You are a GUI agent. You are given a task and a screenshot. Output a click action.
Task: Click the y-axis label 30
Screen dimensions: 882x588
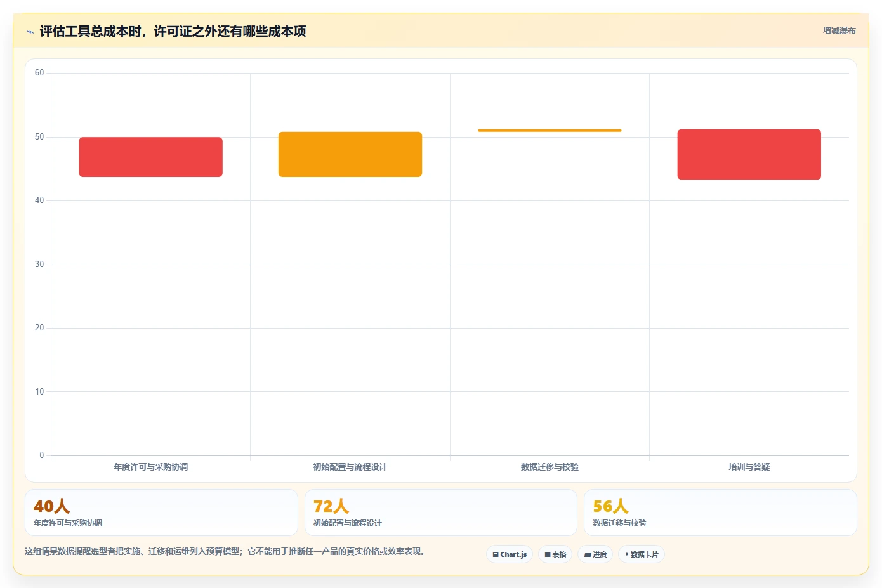39,265
